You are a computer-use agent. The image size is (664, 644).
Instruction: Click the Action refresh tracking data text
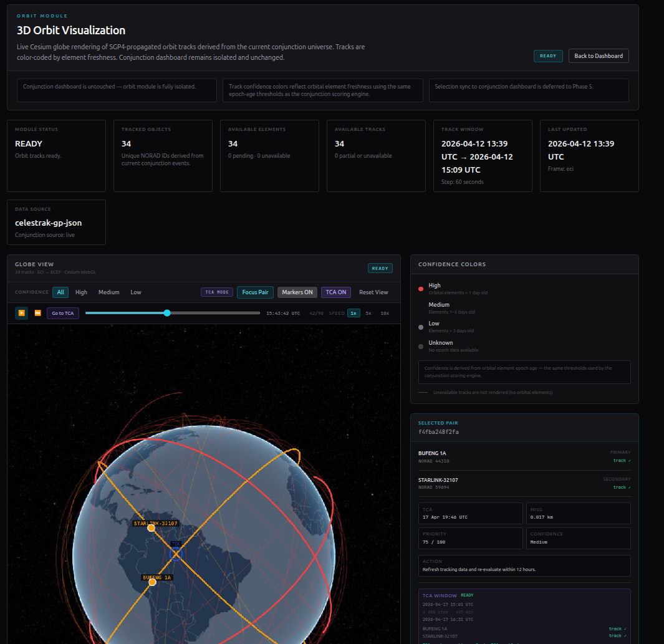[x=479, y=569]
